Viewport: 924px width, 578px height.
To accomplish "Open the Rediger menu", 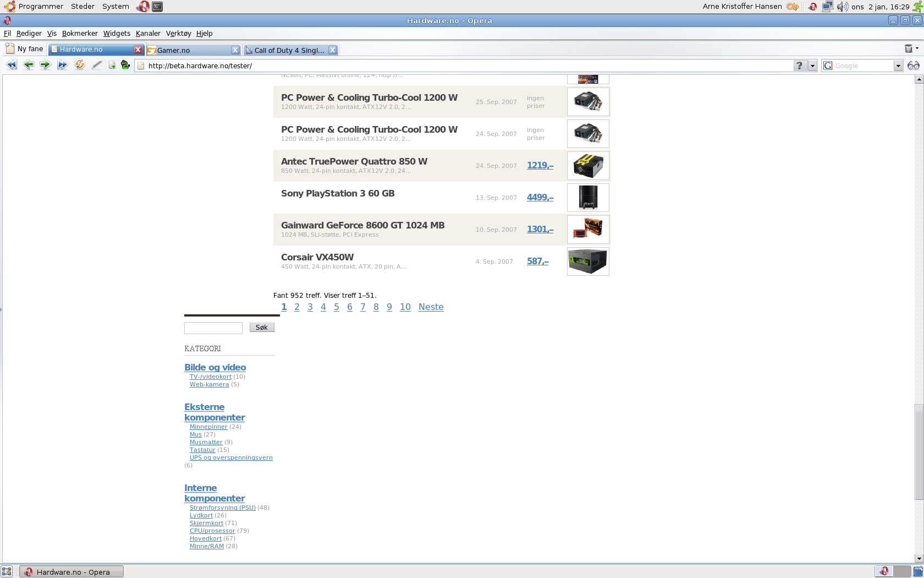I will (29, 33).
